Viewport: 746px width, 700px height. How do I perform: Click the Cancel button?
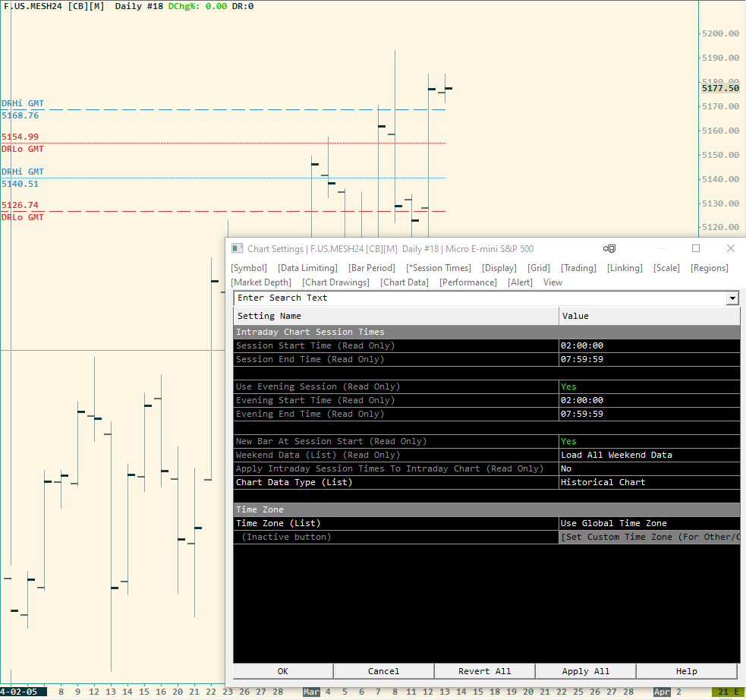click(383, 671)
